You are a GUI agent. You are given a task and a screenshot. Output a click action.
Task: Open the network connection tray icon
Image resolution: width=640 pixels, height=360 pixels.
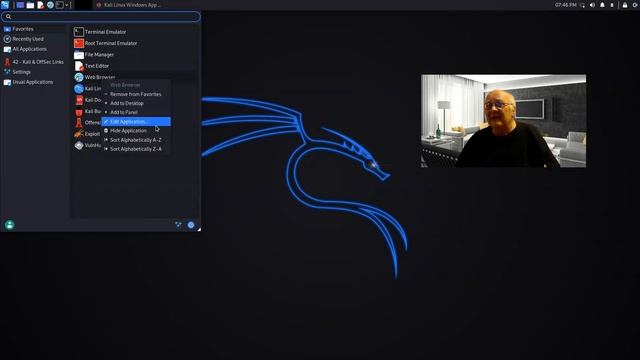point(582,5)
